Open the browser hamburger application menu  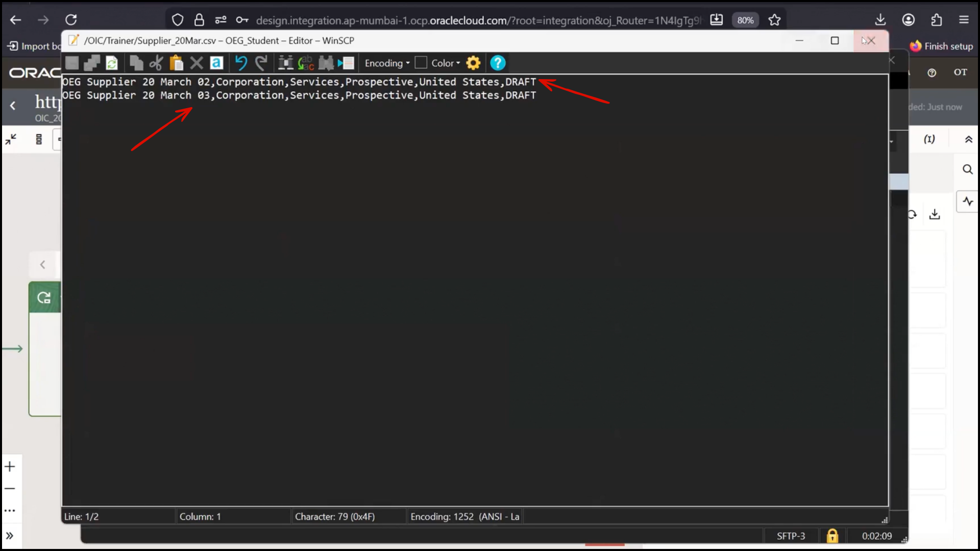[x=964, y=20]
